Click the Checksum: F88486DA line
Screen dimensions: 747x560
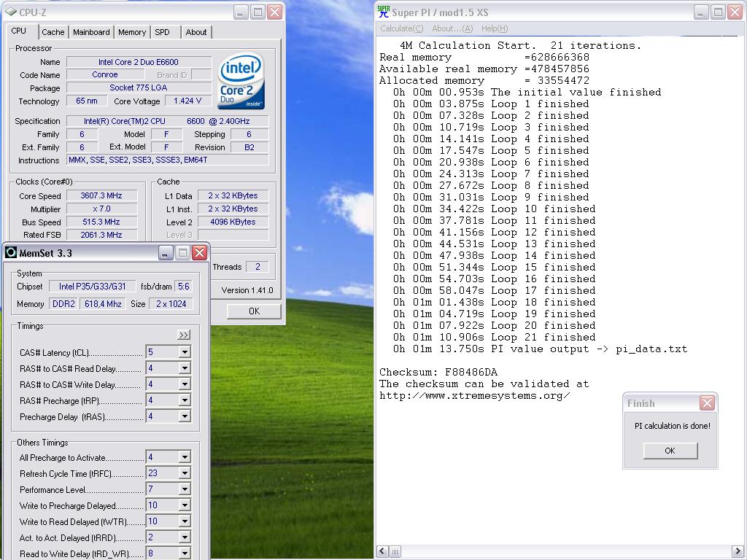pos(438,373)
